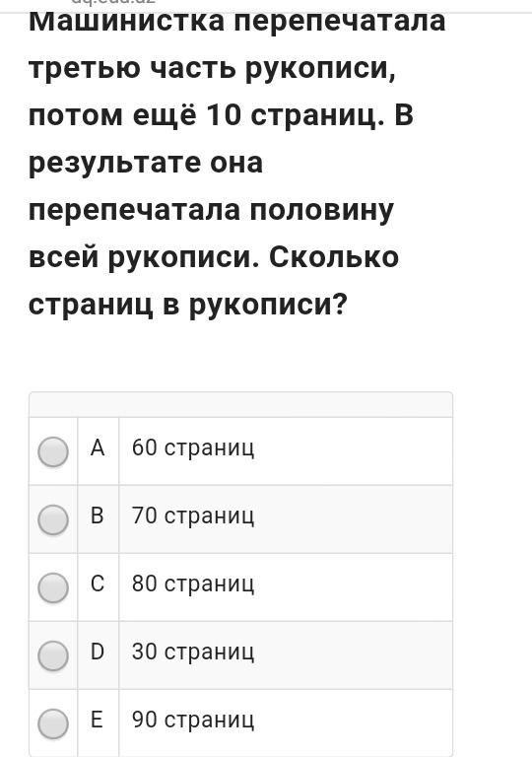Select radio button for option A
The height and width of the screenshot is (757, 532).
53,451
